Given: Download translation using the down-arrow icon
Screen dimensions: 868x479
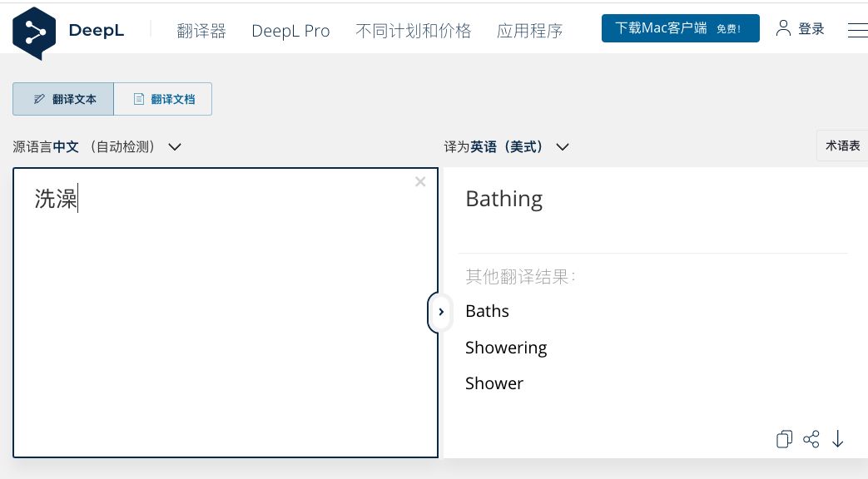Looking at the screenshot, I should click(x=838, y=439).
